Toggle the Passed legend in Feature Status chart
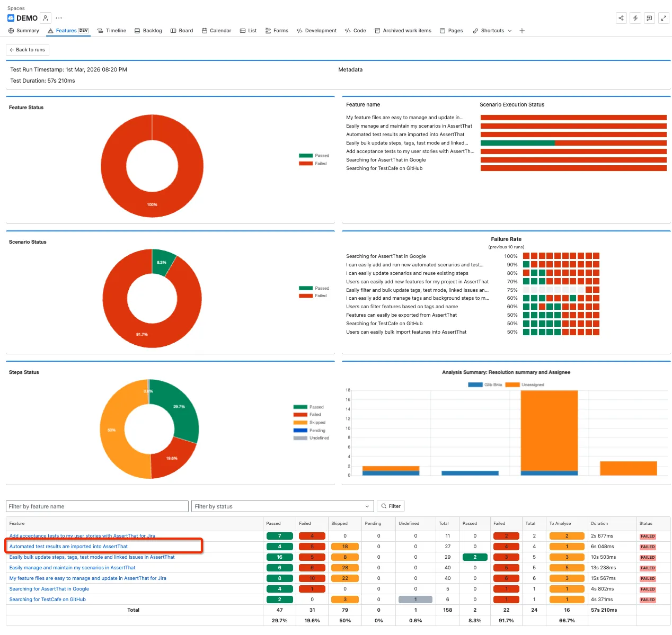 click(314, 156)
